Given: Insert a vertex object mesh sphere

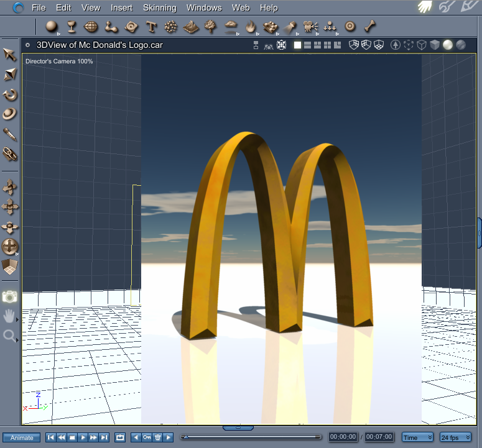Looking at the screenshot, I should tap(91, 27).
